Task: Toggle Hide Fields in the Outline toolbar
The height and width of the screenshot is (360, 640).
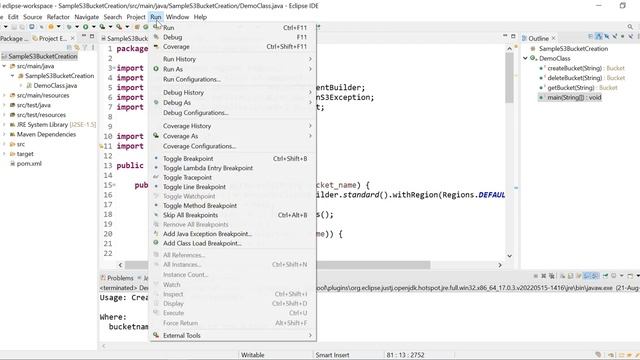Action: tap(607, 37)
